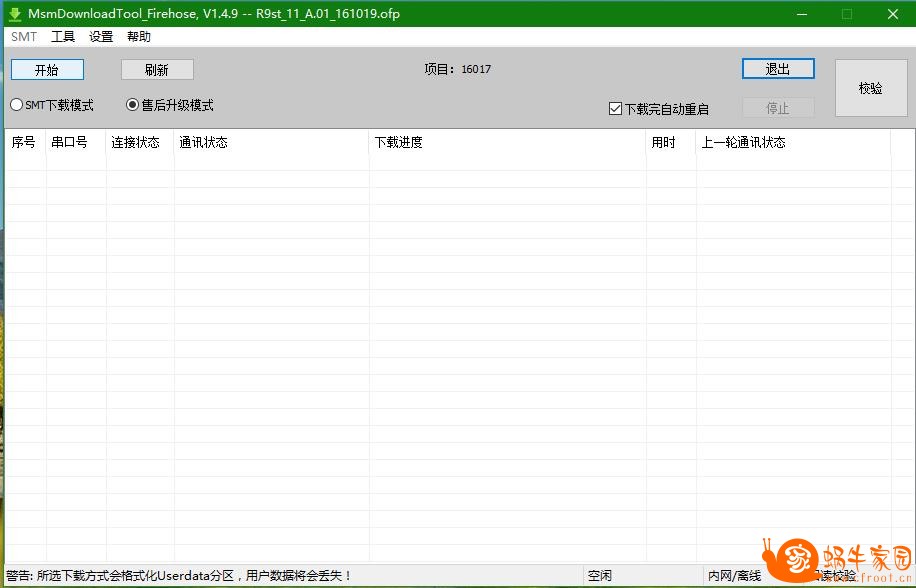The image size is (916, 588).
Task: Open the 设置 menu
Action: click(101, 37)
